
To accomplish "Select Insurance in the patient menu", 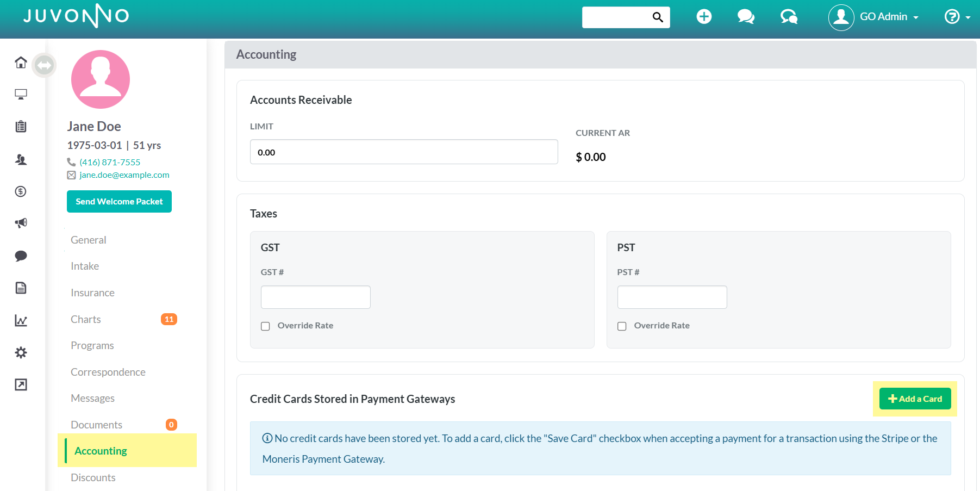I will coord(92,293).
